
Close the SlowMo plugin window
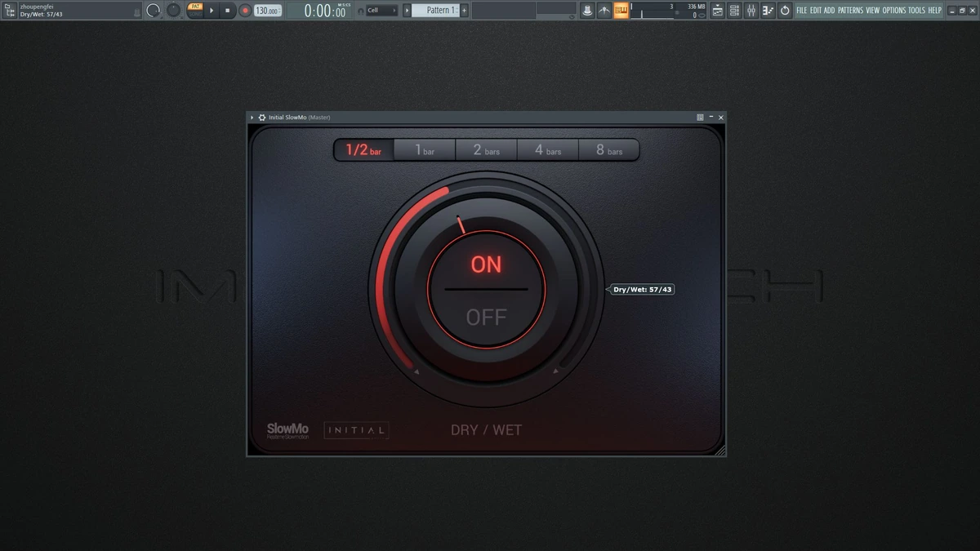pyautogui.click(x=720, y=118)
